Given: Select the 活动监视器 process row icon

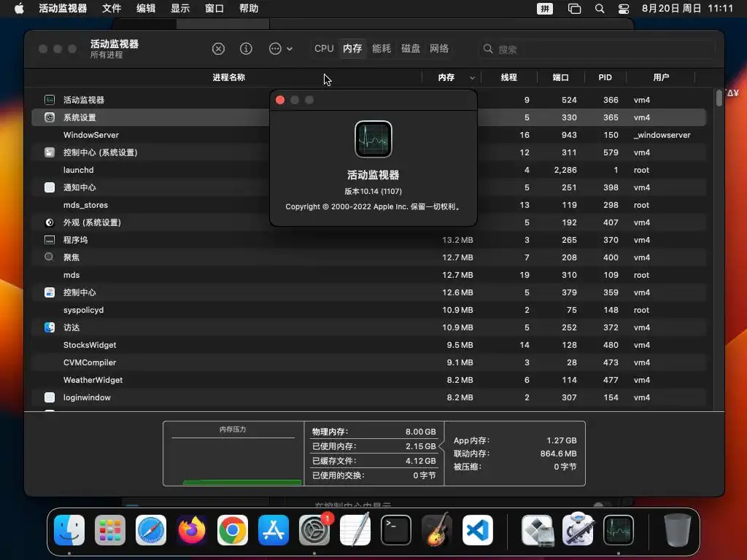Looking at the screenshot, I should [50, 100].
